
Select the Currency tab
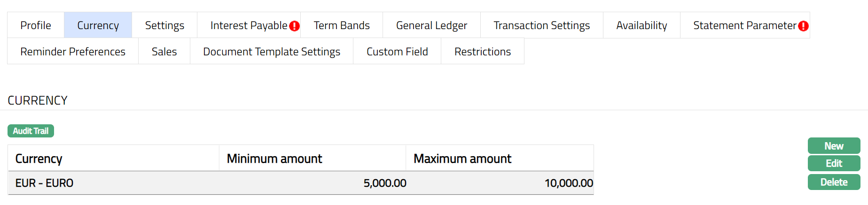point(98,25)
